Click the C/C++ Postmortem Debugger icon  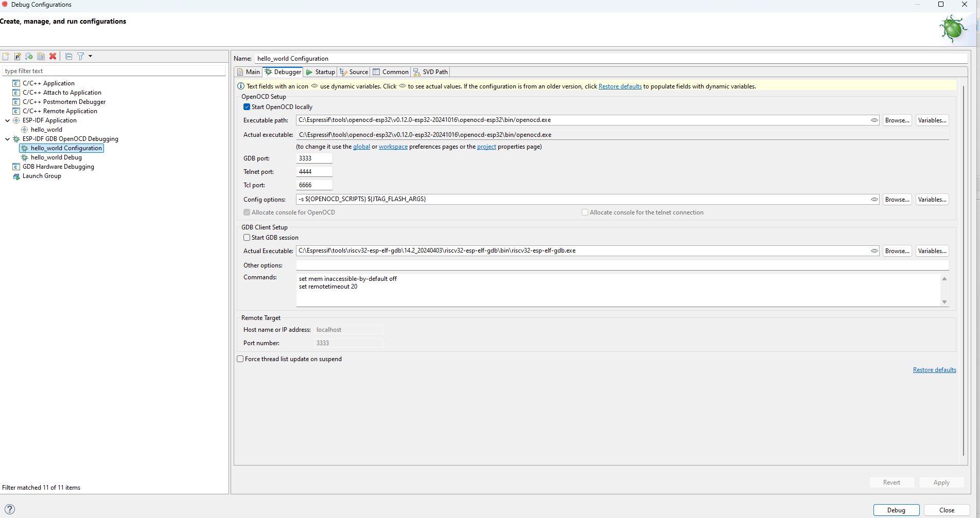click(16, 102)
